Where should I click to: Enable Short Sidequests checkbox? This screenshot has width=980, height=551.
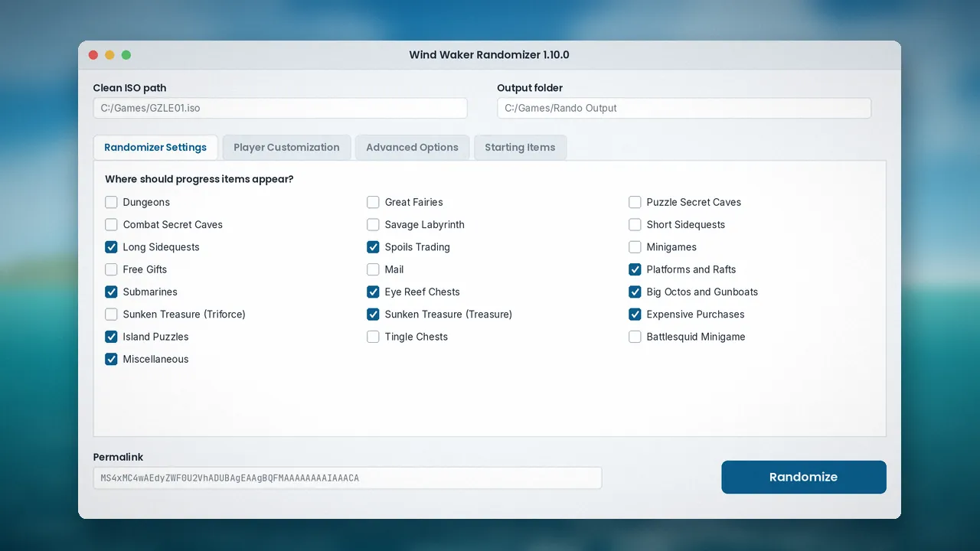tap(635, 224)
